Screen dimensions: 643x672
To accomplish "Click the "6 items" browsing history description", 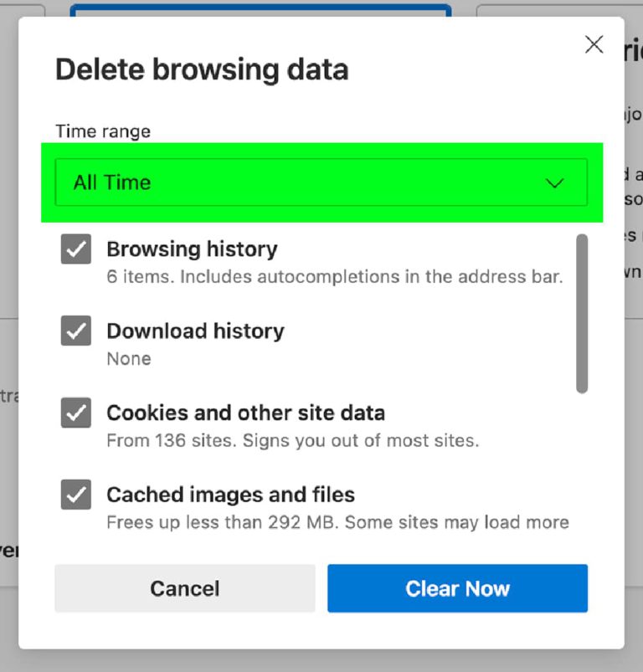I will (x=334, y=276).
